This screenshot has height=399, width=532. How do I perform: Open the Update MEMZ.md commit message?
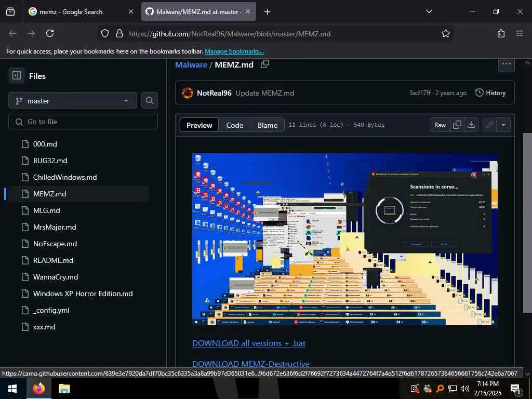coord(264,93)
